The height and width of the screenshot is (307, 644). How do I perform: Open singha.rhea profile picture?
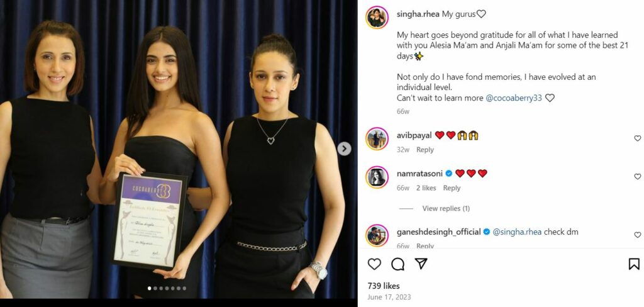click(x=377, y=17)
